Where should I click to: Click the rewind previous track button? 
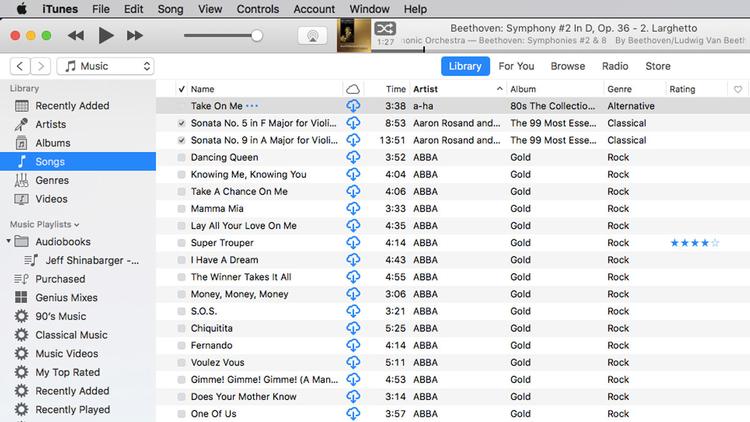[76, 35]
